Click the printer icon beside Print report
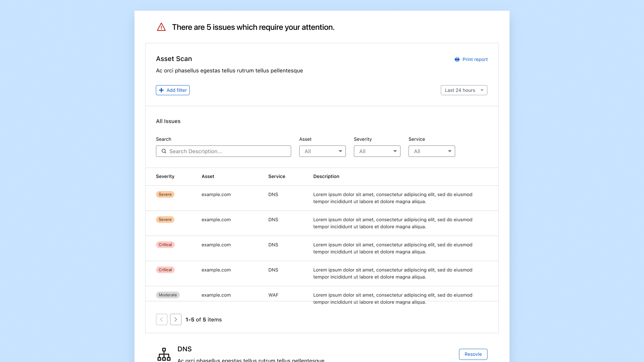The width and height of the screenshot is (644, 362). point(457,59)
